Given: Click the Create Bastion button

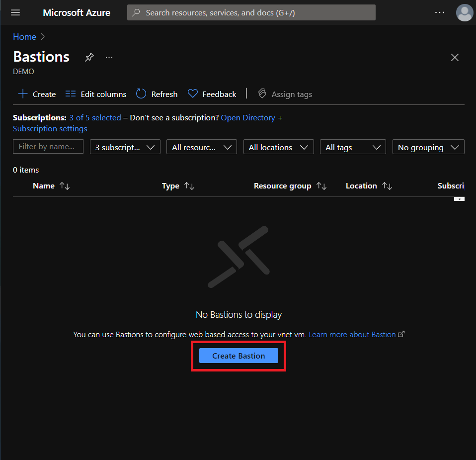Looking at the screenshot, I should [238, 356].
